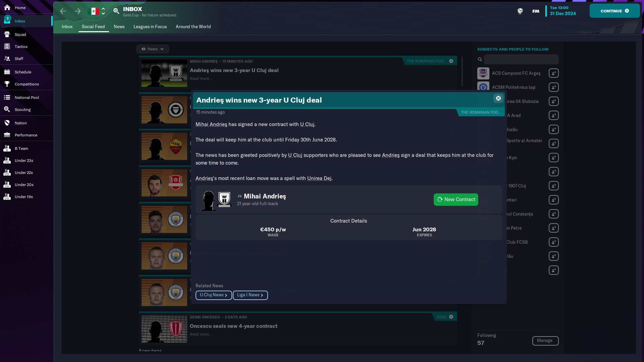This screenshot has height=362, width=644.
Task: Open the Roma badge news thumbnail
Action: click(x=164, y=146)
